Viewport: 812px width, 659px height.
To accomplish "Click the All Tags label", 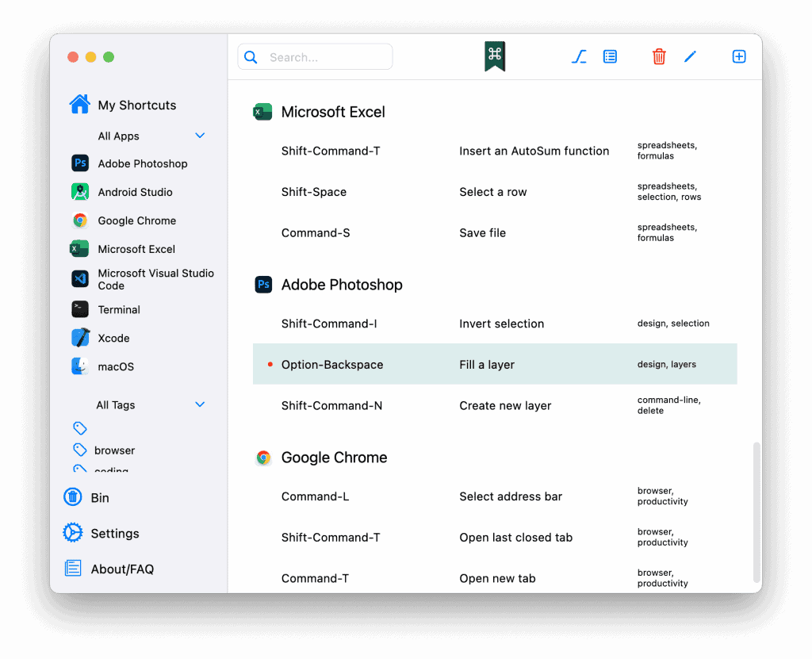I will point(116,405).
